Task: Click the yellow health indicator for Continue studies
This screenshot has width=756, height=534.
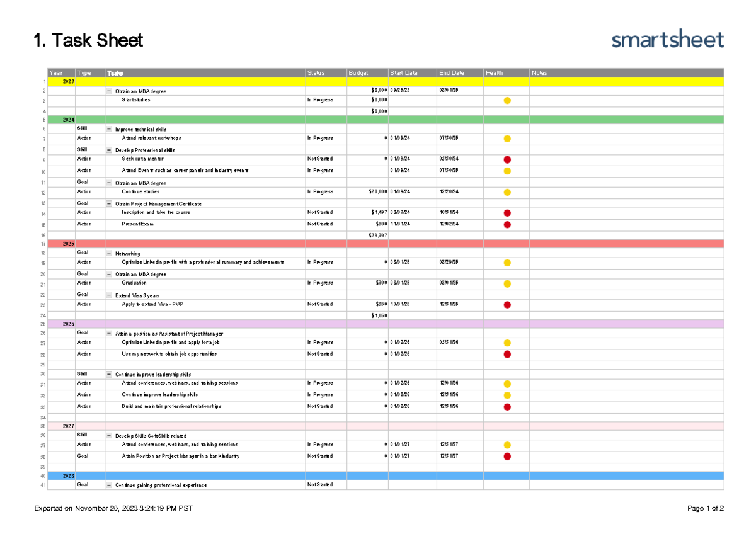Action: click(507, 192)
